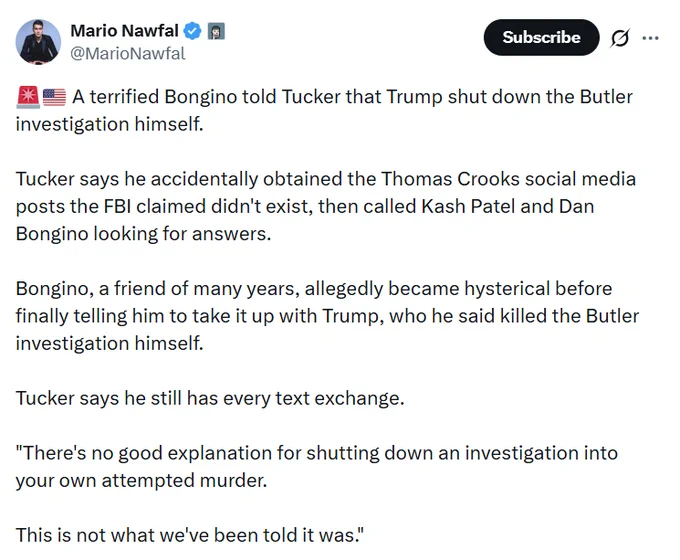
Task: Subscribe to Mario Nawfal
Action: 541,37
